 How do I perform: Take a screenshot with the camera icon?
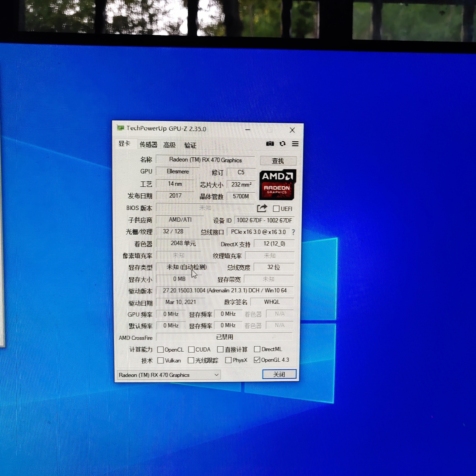point(270,144)
